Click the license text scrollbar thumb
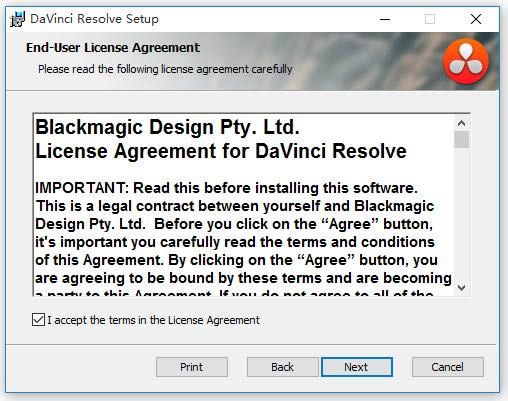Image resolution: width=508 pixels, height=401 pixels. click(x=461, y=139)
